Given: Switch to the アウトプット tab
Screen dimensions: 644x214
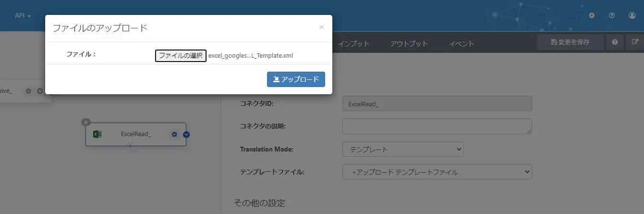Looking at the screenshot, I should [409, 44].
